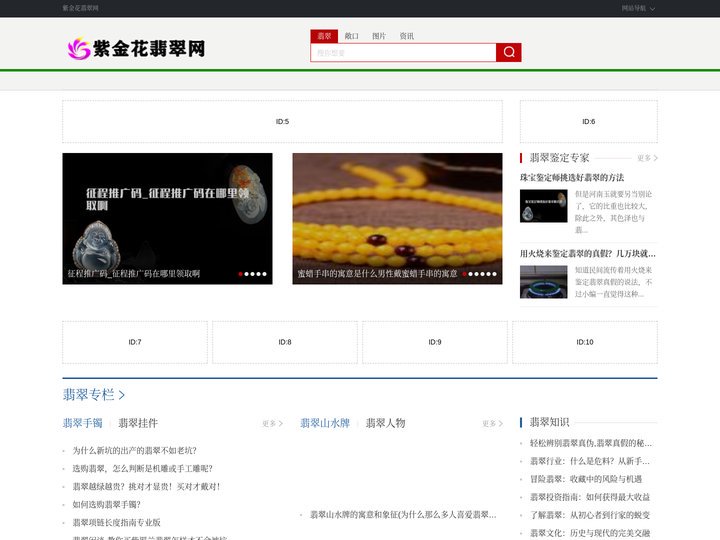Switch to the 翡翠挂件 tab
This screenshot has width=720, height=540.
(x=138, y=423)
